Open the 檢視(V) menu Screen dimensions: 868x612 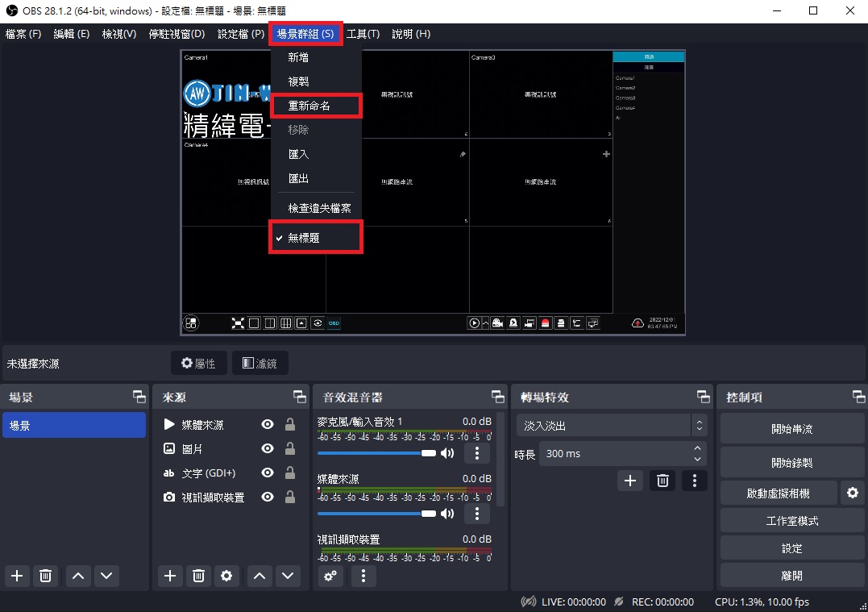pyautogui.click(x=119, y=34)
